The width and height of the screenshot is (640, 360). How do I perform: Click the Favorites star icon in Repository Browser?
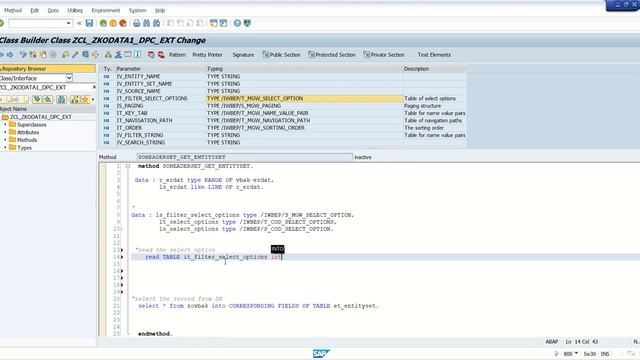(x=85, y=100)
